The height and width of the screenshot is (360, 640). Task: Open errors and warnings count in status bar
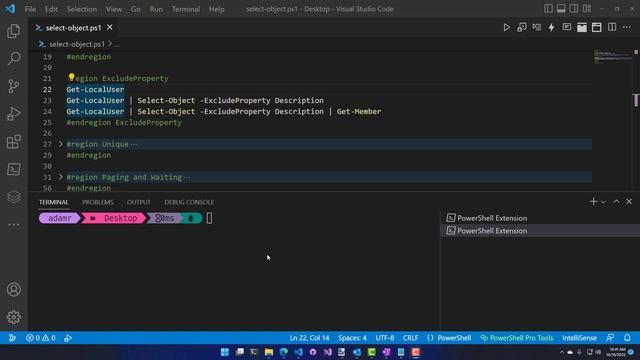[40, 338]
